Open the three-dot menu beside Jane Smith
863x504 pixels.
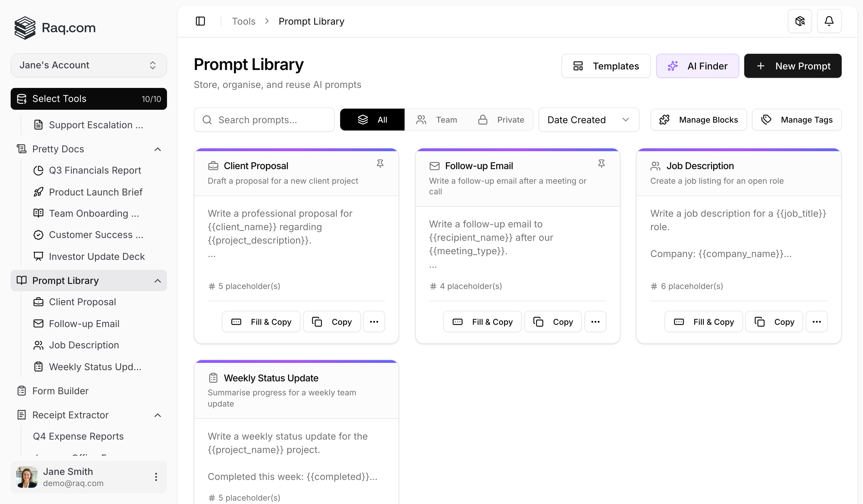[156, 477]
